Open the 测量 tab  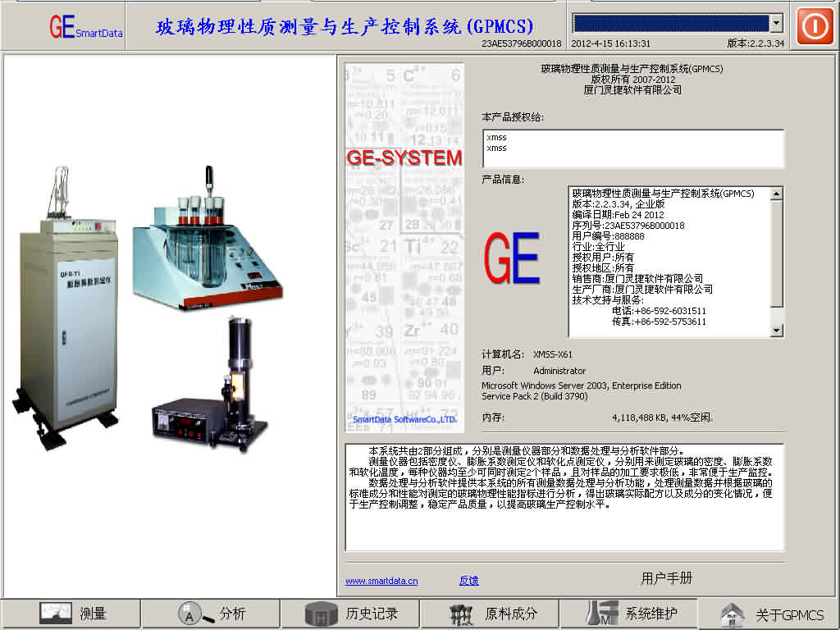coord(71,614)
